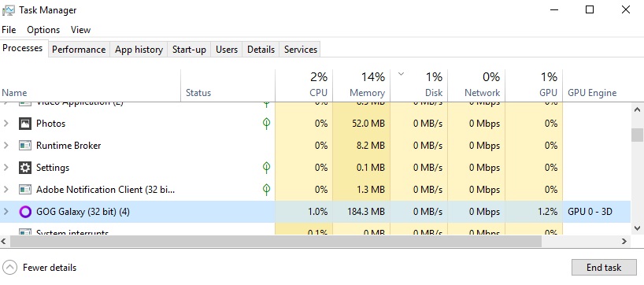Expand the GOG Galaxy process group
Viewport: 644px width, 285px height.
click(6, 212)
